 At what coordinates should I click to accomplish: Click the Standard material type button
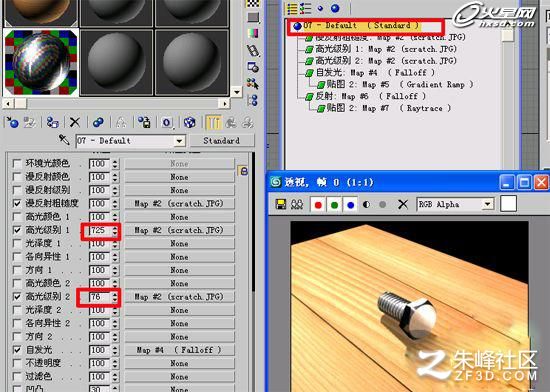[222, 141]
